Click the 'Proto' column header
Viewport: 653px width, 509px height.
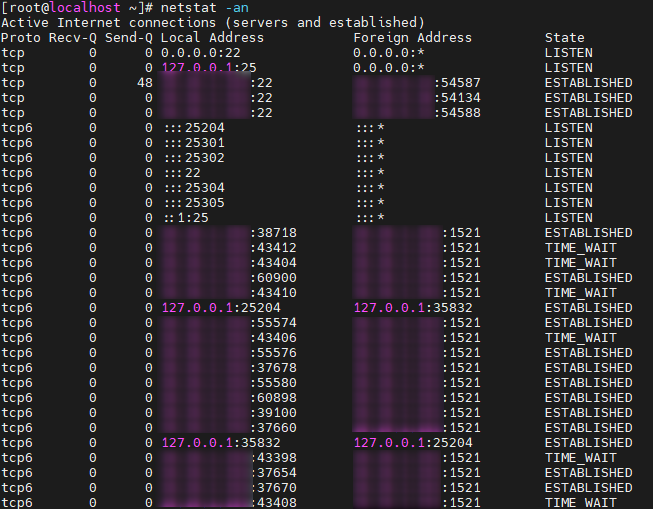pyautogui.click(x=21, y=38)
